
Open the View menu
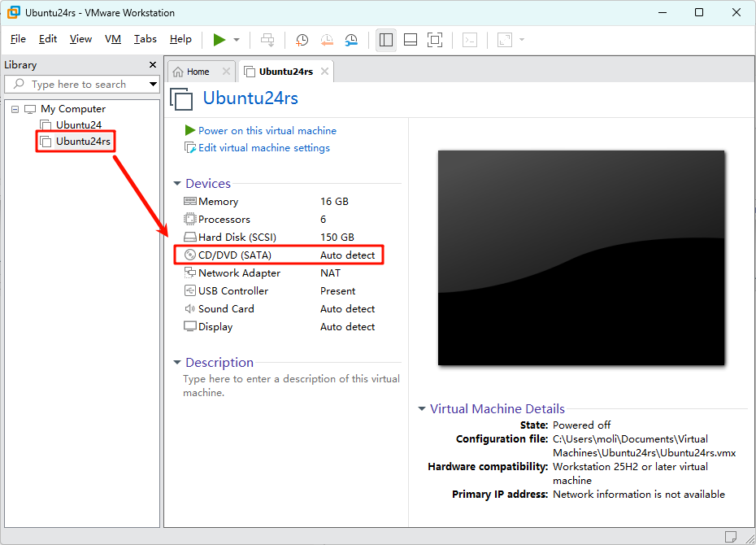point(80,38)
